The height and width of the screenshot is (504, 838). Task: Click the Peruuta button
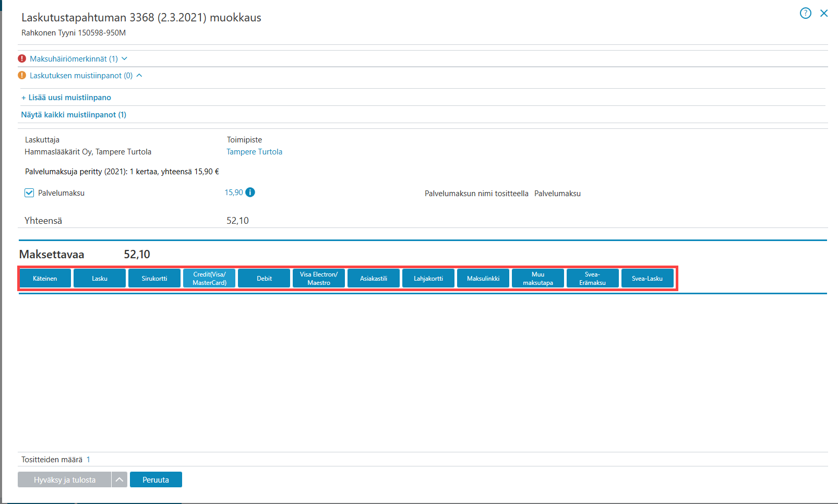click(156, 479)
